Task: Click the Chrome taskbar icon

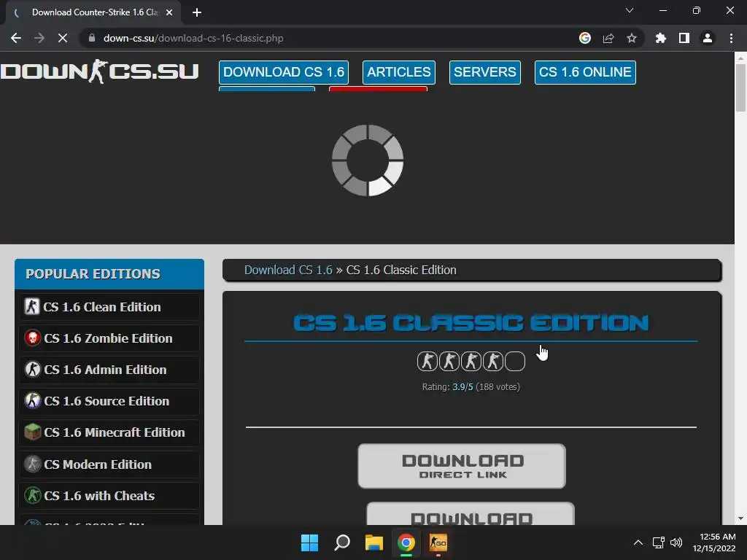Action: click(x=406, y=542)
